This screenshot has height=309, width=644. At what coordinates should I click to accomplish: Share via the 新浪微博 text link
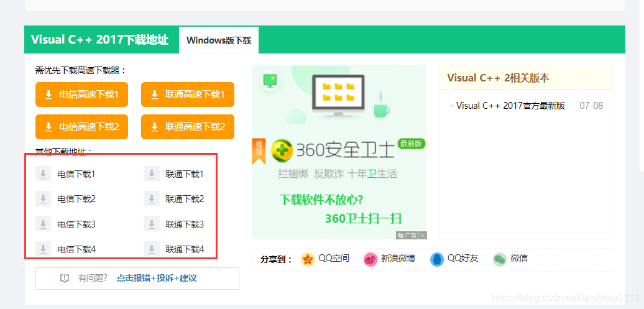pyautogui.click(x=398, y=259)
